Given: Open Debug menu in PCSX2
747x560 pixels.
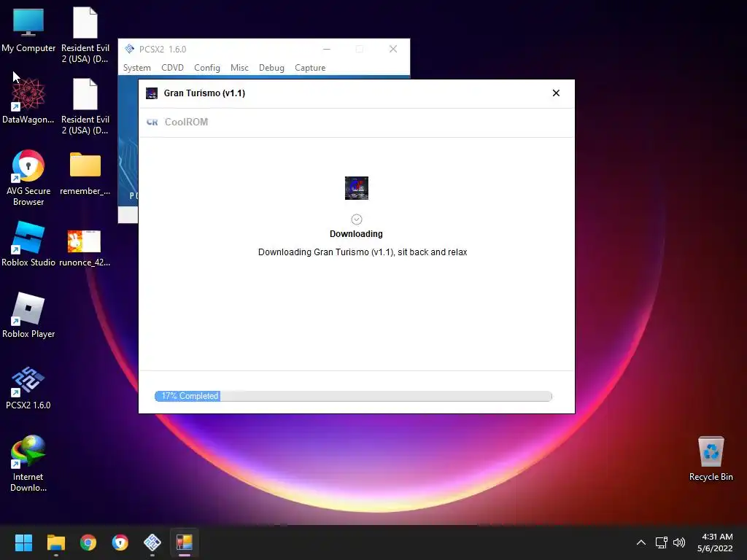Looking at the screenshot, I should coord(271,68).
